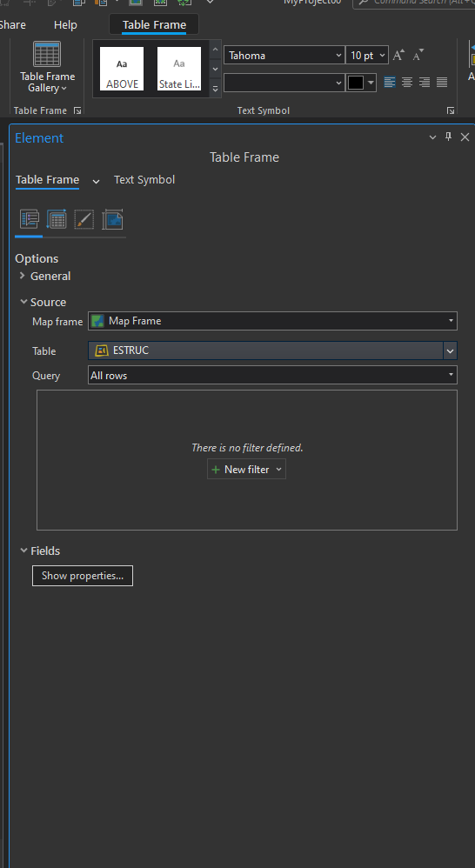Select the Options icon tab
Screen dimensions: 475x868
30,220
